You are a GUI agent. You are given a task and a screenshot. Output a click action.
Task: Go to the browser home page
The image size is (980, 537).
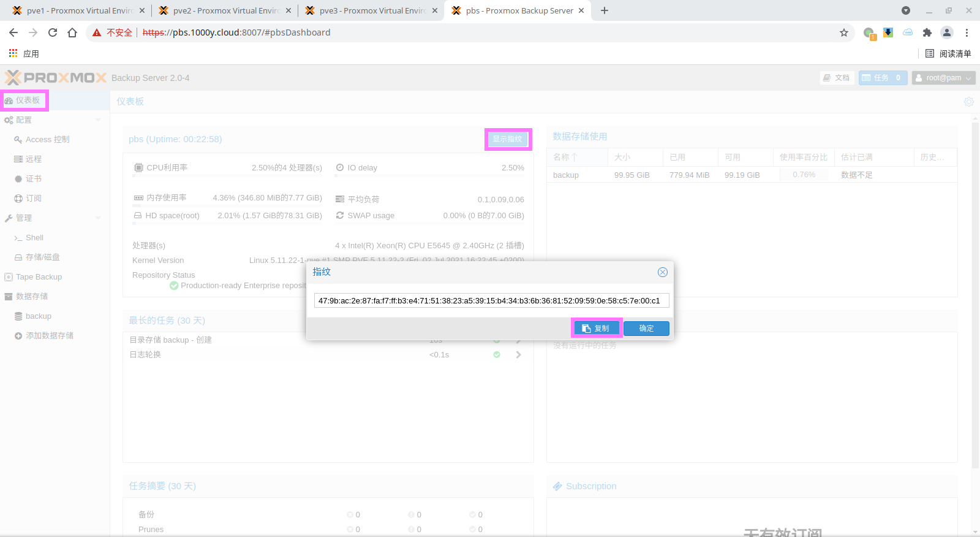[72, 32]
